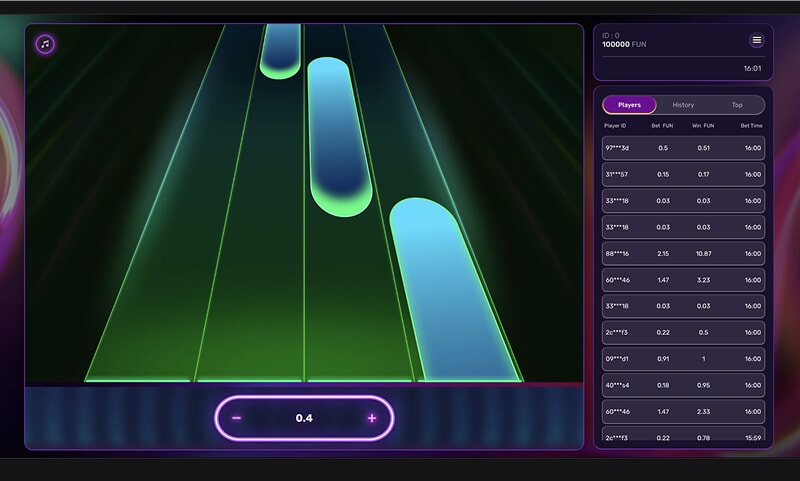Switch to the Top tab
Screen dimensions: 800x481
tap(737, 105)
